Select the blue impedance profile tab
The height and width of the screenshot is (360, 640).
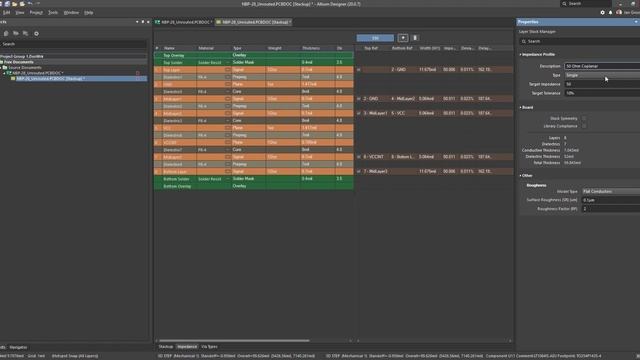(x=375, y=38)
